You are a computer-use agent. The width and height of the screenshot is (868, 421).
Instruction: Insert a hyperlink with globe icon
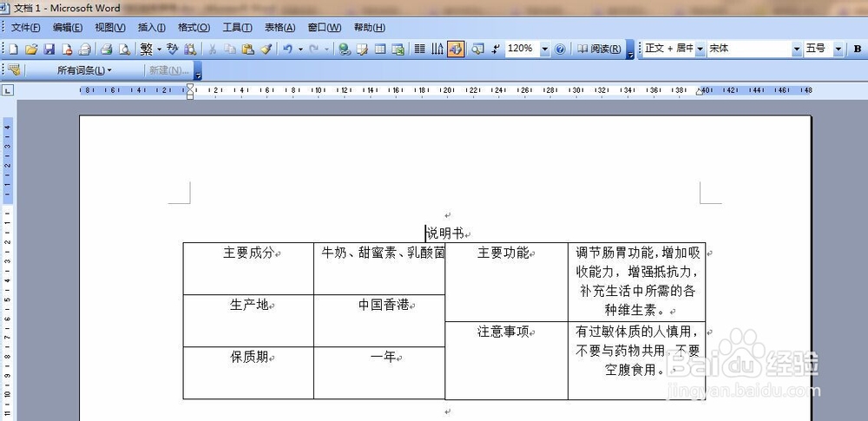point(345,49)
